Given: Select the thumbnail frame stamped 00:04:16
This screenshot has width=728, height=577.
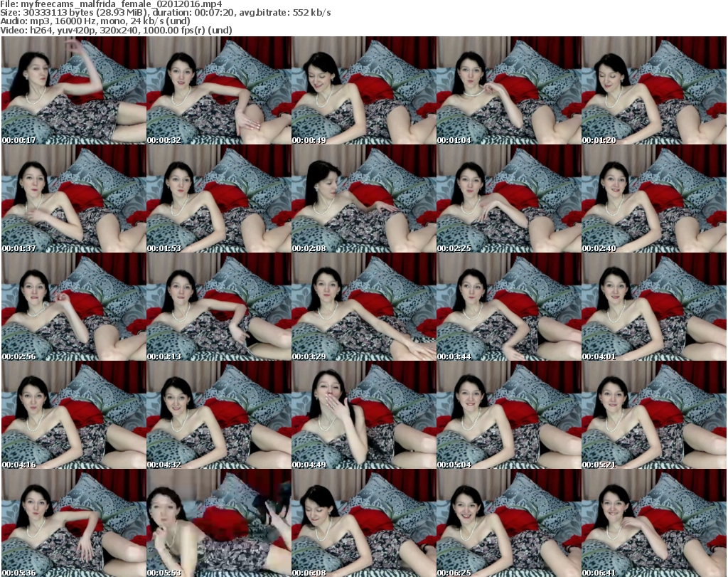Looking at the screenshot, I should click(74, 415).
